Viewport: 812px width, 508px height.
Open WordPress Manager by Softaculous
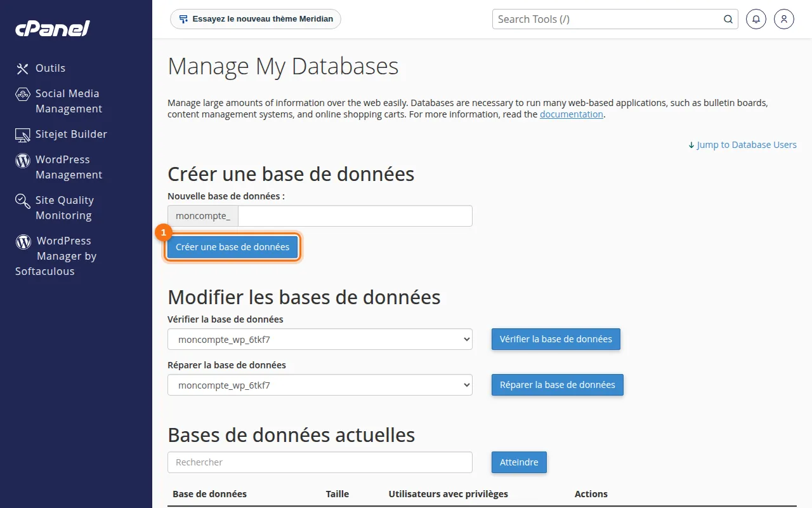click(56, 256)
